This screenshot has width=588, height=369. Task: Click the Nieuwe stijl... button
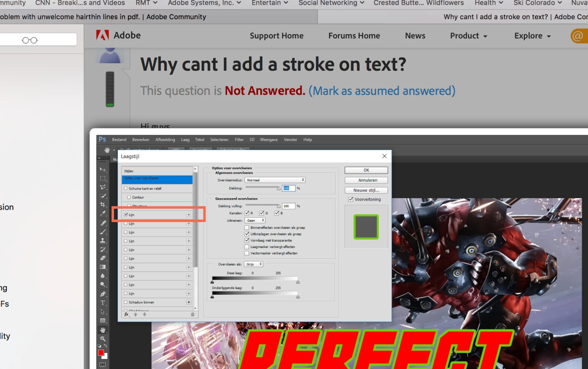coord(366,190)
